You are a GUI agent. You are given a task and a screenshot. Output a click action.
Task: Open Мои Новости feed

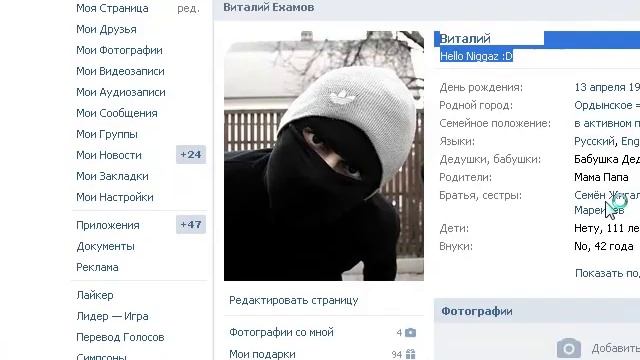coord(109,155)
